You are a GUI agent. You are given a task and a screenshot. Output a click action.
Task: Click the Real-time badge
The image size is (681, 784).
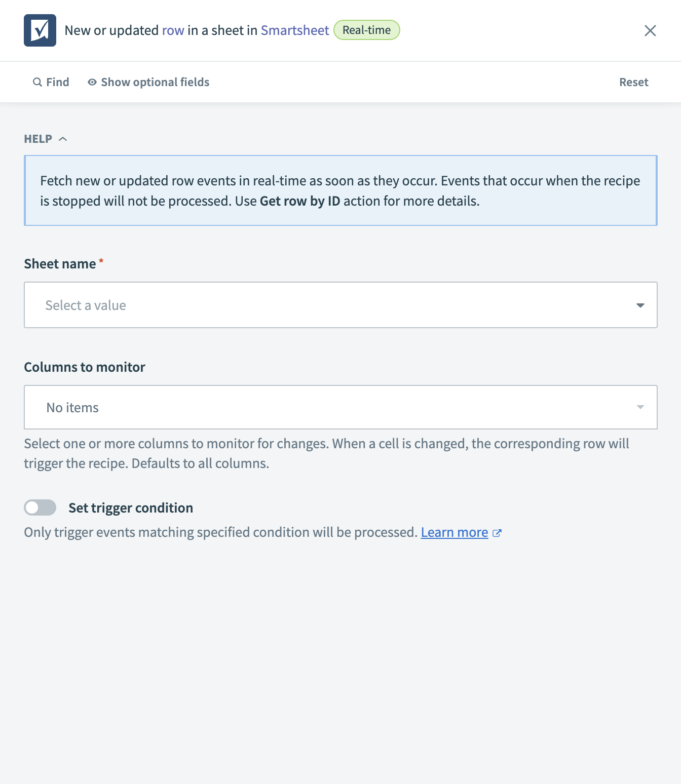coord(366,30)
